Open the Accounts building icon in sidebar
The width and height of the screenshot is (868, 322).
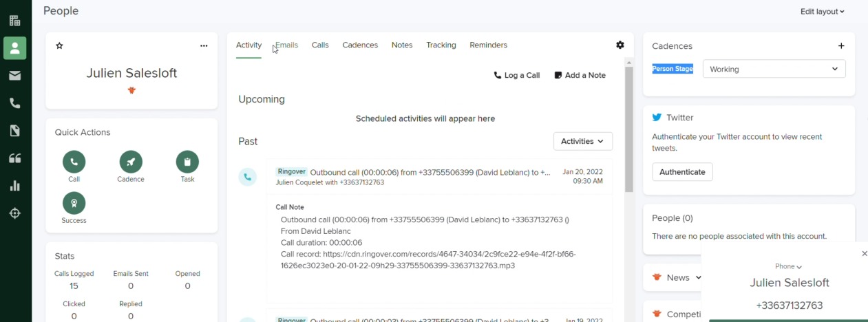coord(14,21)
